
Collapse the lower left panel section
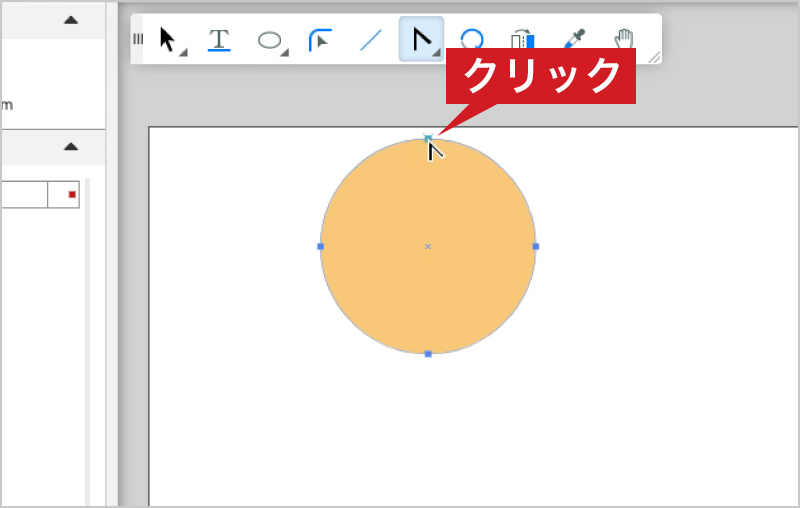(x=71, y=147)
